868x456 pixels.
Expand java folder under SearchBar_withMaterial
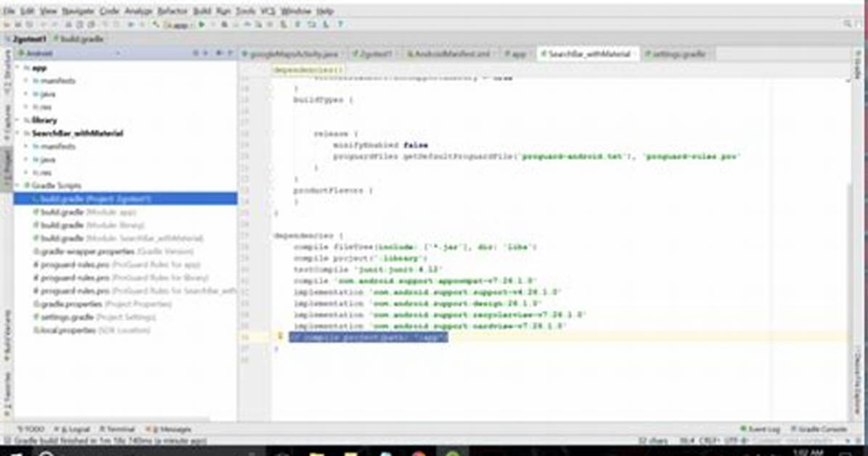(x=26, y=160)
